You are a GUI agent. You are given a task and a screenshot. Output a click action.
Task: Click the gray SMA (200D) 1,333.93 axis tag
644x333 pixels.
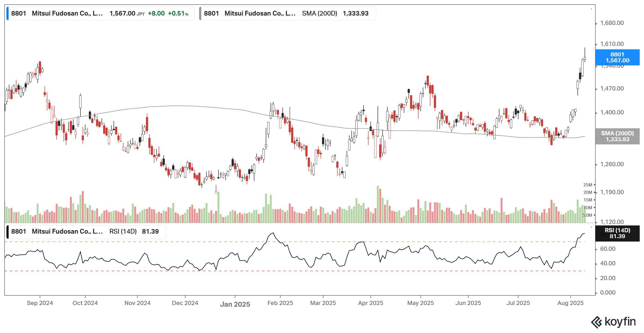point(617,136)
